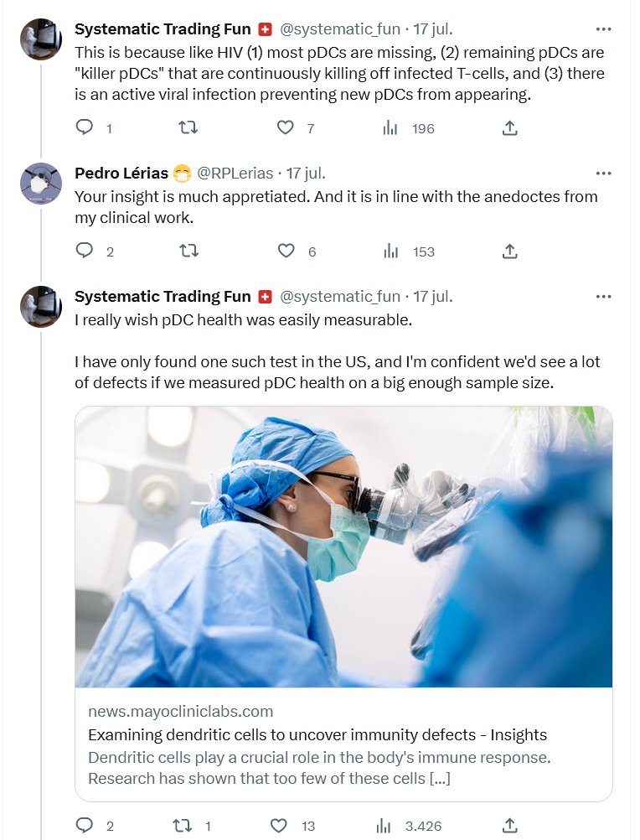Retweet Pedro Lérias's tweet

[x=189, y=251]
